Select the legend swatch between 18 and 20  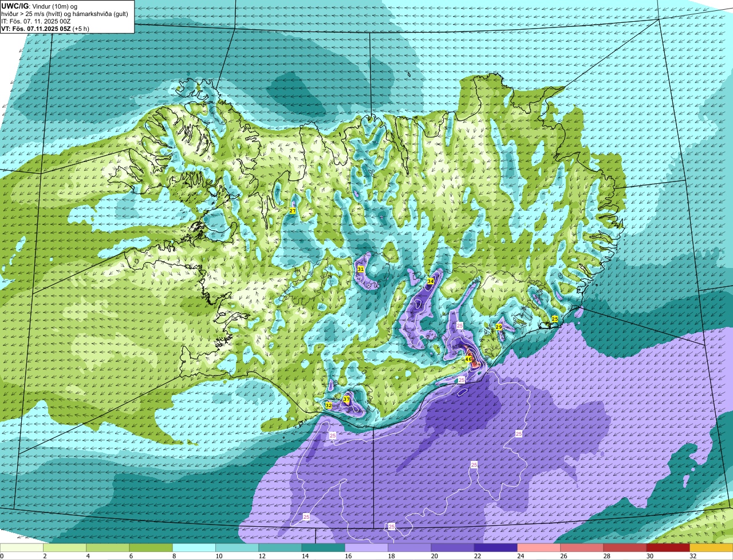(x=409, y=548)
